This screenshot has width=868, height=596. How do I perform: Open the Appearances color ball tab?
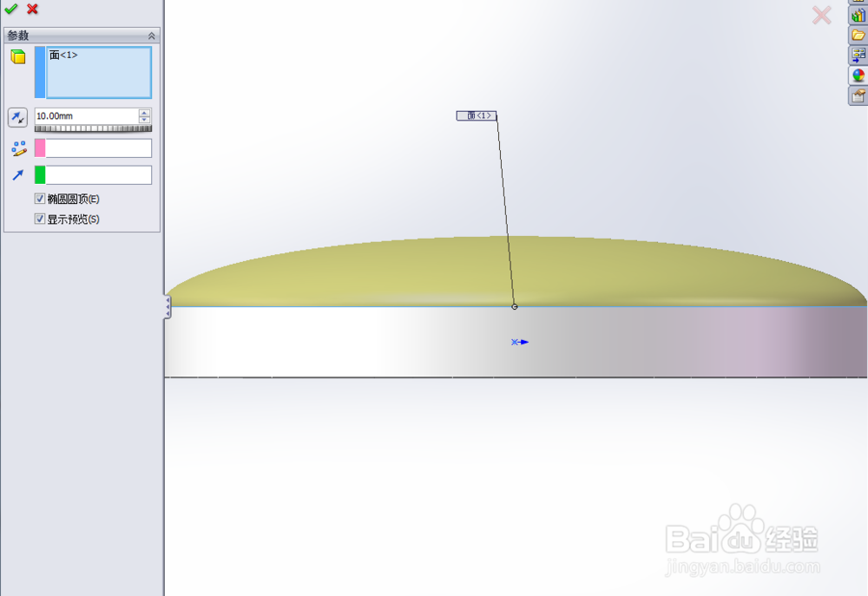click(x=858, y=75)
